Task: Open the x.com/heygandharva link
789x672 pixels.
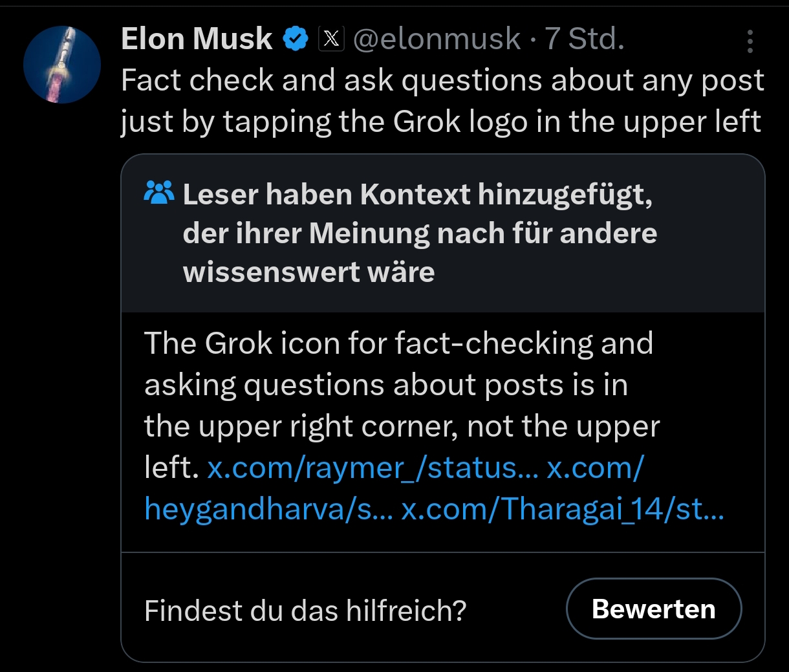Action: [x=267, y=509]
